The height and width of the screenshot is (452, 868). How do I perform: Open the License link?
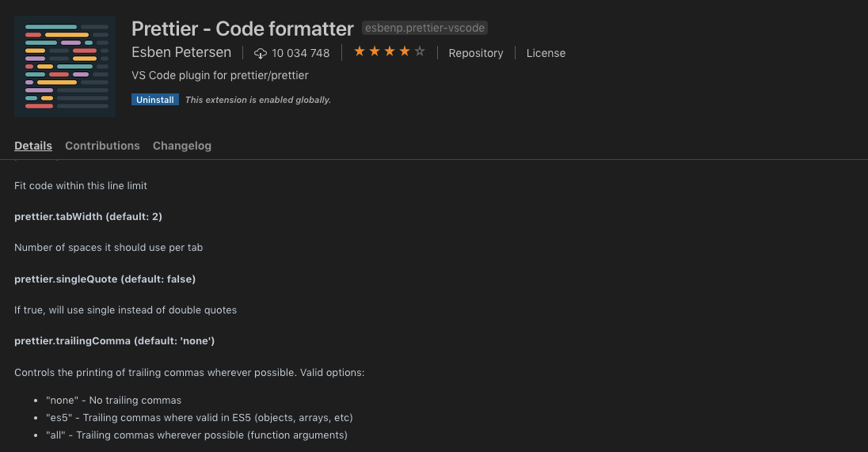(546, 53)
